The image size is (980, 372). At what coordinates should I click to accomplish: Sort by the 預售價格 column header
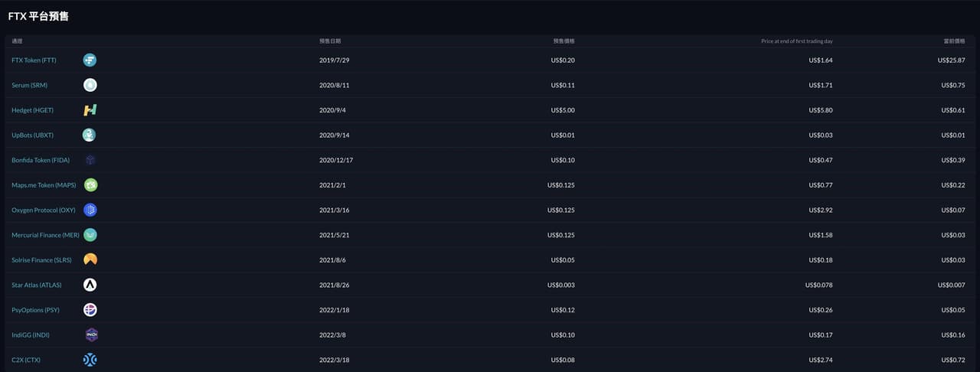563,41
